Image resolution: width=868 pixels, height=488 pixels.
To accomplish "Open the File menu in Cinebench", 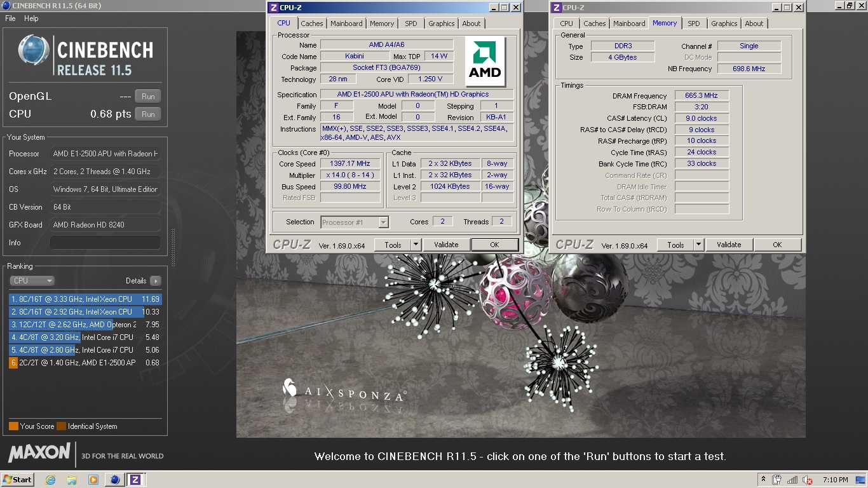I will (x=10, y=18).
